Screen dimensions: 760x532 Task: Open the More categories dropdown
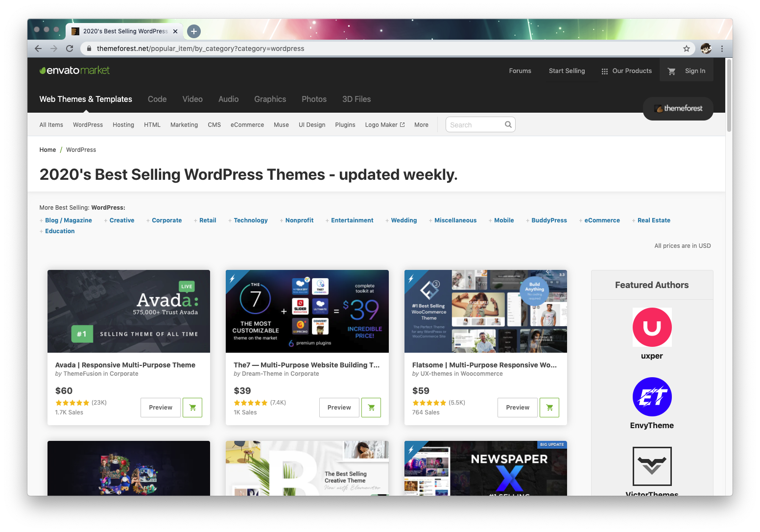click(x=421, y=125)
